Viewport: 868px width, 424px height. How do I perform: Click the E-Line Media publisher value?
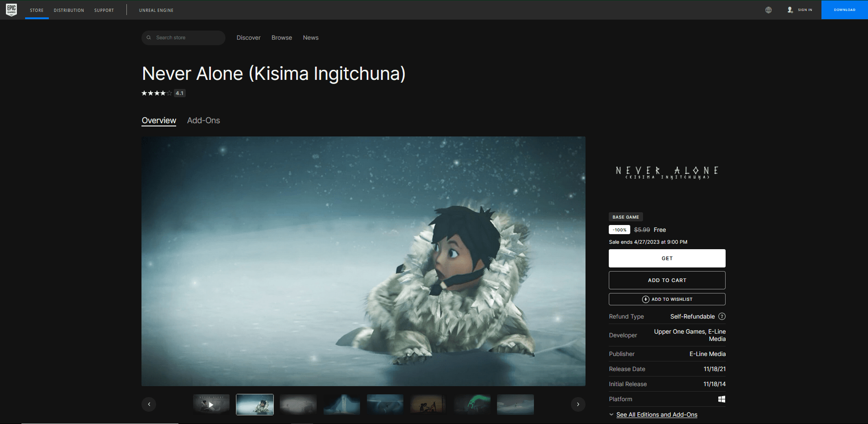[x=707, y=354]
